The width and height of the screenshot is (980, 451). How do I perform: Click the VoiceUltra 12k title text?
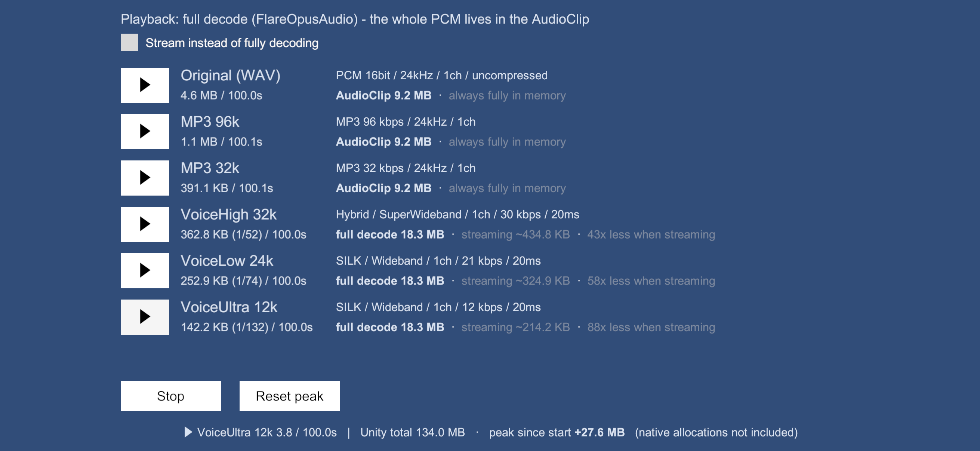click(229, 307)
